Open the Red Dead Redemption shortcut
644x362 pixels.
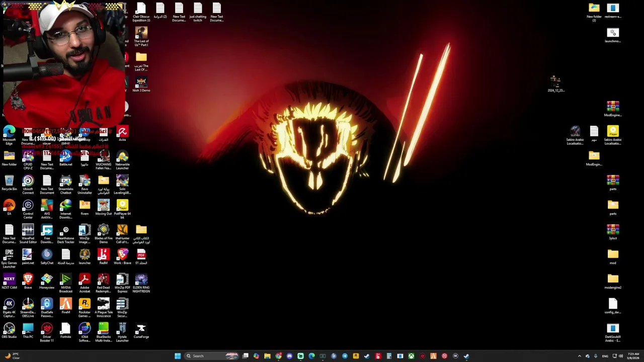(x=104, y=284)
